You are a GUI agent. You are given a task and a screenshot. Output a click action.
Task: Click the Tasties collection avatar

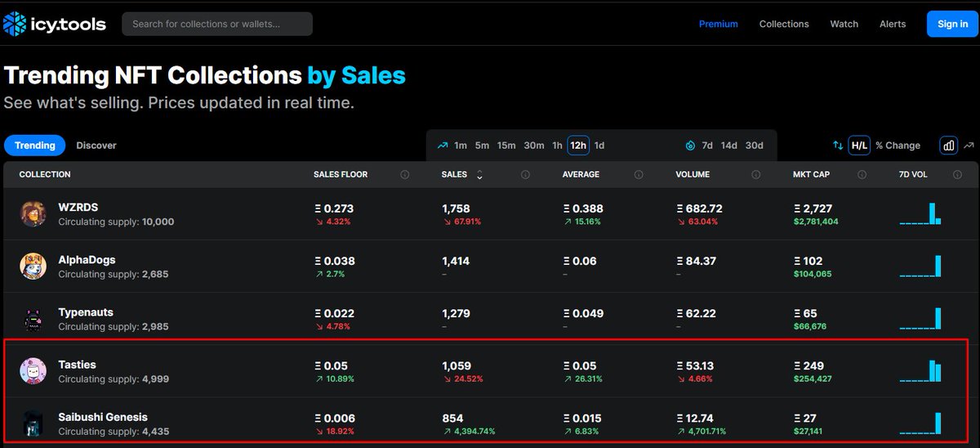click(33, 371)
